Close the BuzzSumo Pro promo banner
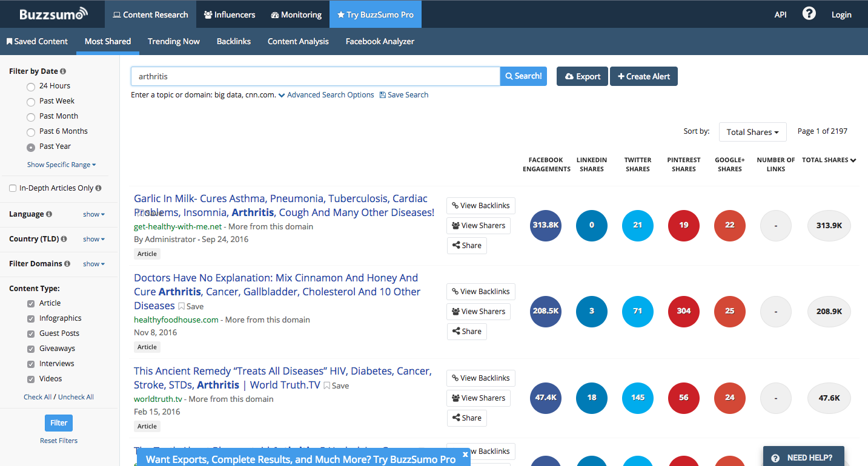 [465, 454]
